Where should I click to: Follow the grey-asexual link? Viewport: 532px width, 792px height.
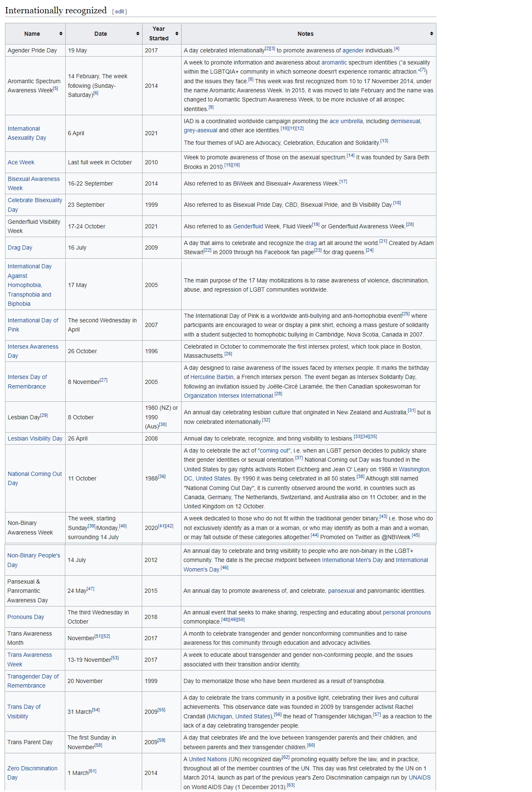pyautogui.click(x=200, y=130)
